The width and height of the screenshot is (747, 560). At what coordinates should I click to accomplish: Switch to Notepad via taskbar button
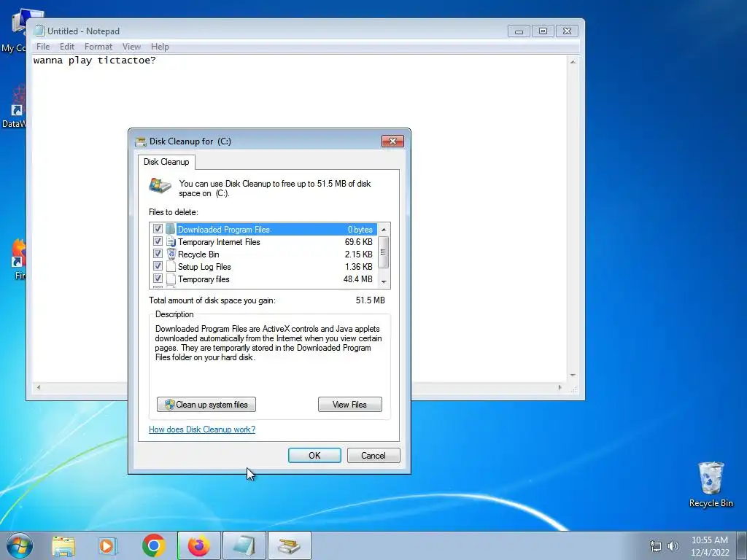tap(244, 545)
